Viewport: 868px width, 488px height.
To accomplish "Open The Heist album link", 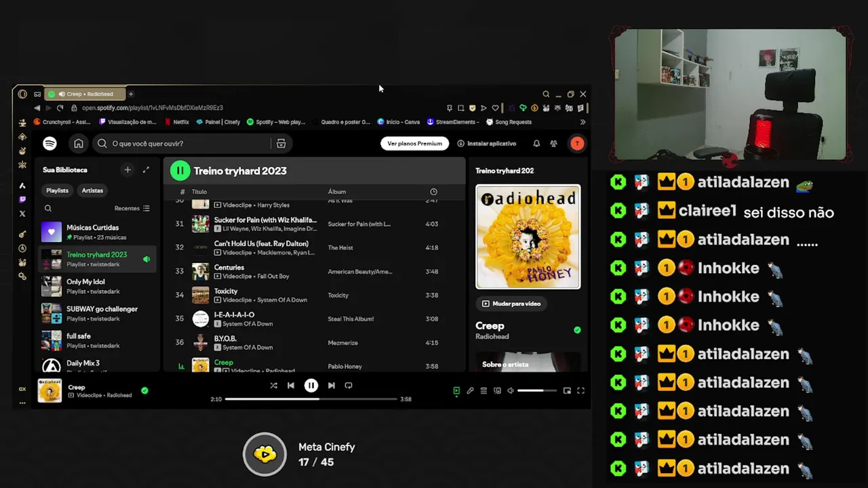I will (x=340, y=247).
